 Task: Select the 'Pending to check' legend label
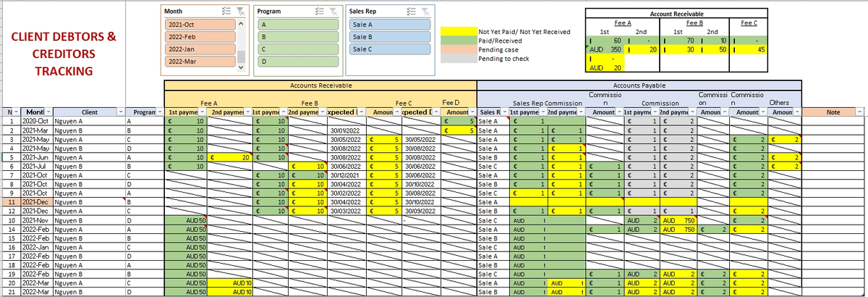(504, 58)
